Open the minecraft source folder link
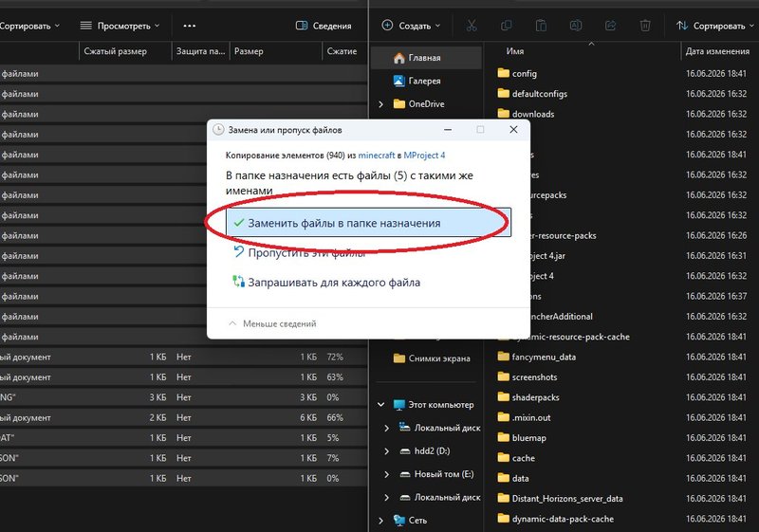759x532 pixels. coord(377,156)
